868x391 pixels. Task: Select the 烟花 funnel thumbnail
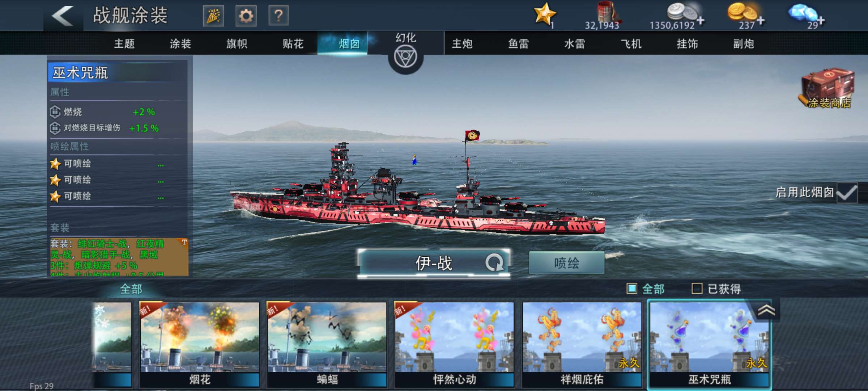tap(200, 344)
